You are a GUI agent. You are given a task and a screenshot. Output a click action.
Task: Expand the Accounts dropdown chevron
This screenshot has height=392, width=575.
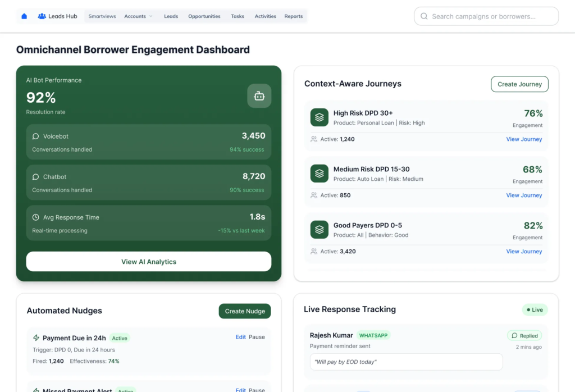(150, 16)
